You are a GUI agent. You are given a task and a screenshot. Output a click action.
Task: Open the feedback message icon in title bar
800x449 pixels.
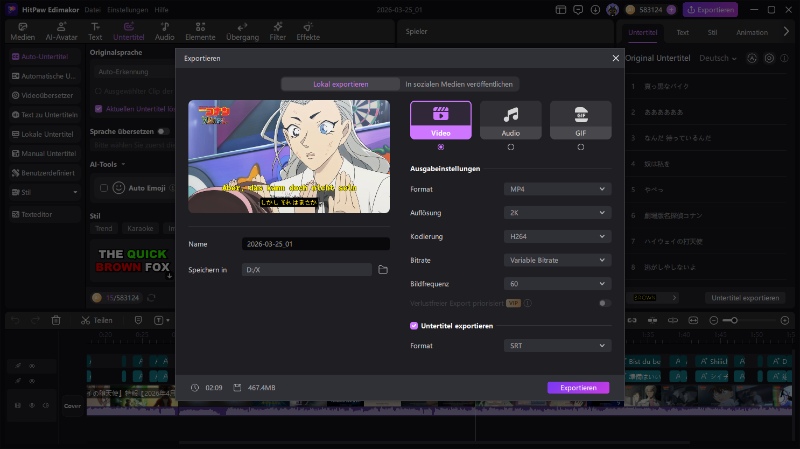pyautogui.click(x=578, y=10)
